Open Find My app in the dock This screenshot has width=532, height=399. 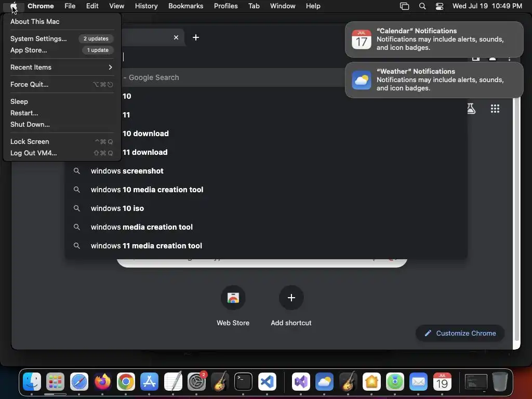click(x=395, y=382)
